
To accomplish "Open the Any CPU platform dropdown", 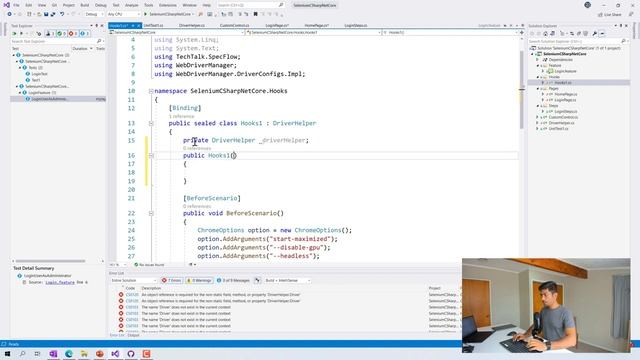I will (123, 14).
